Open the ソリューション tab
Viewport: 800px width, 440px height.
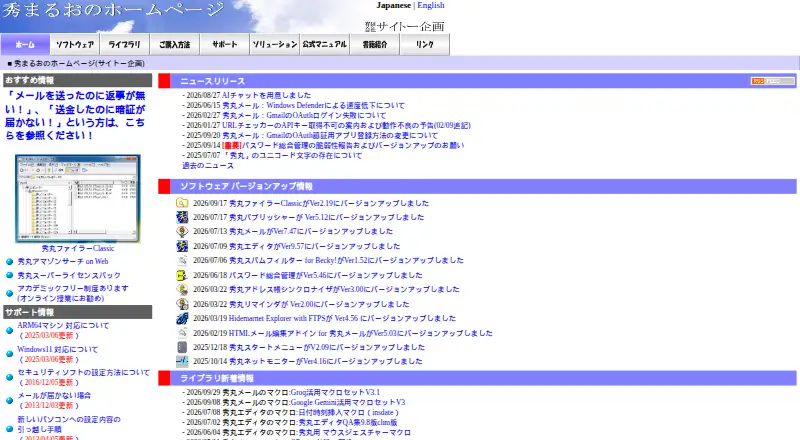point(274,44)
